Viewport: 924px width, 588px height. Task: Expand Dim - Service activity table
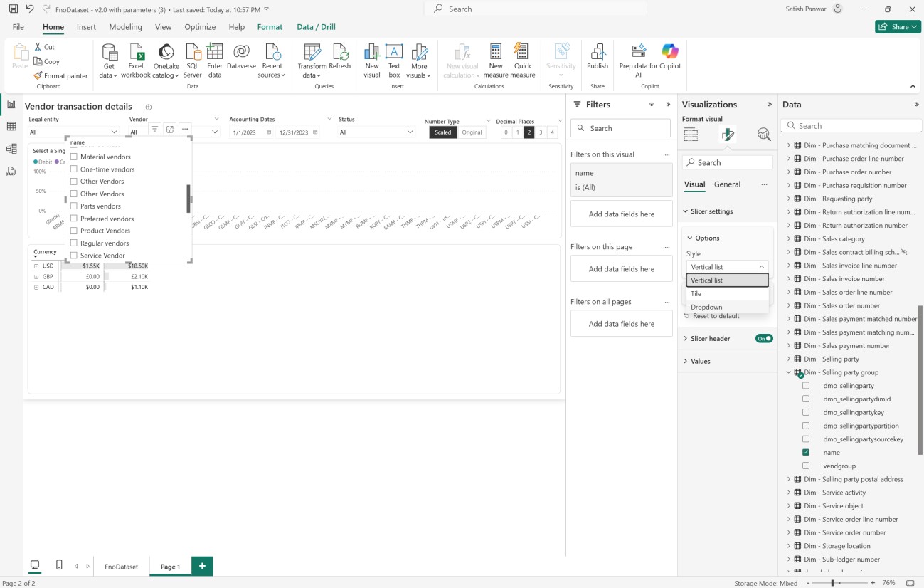tap(789, 493)
